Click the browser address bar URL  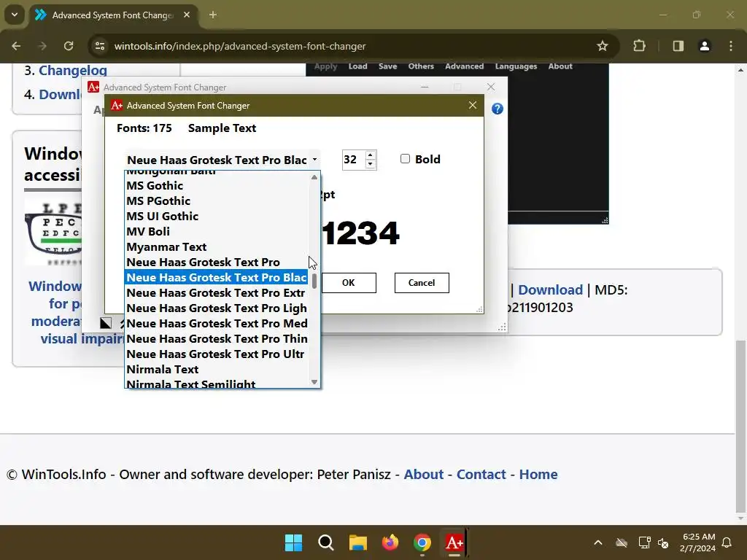[240, 46]
